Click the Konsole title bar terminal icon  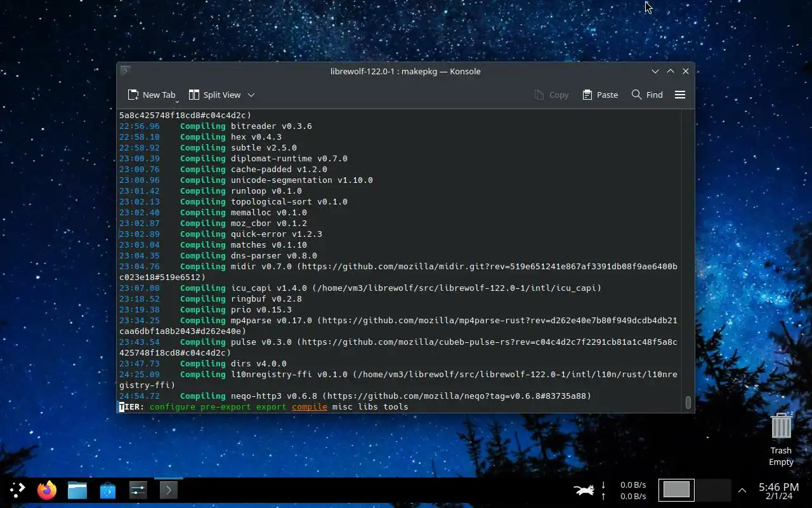pyautogui.click(x=125, y=71)
